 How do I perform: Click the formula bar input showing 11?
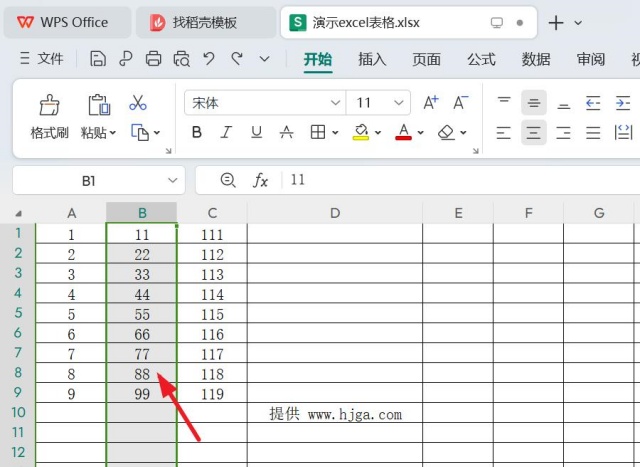tap(461, 180)
